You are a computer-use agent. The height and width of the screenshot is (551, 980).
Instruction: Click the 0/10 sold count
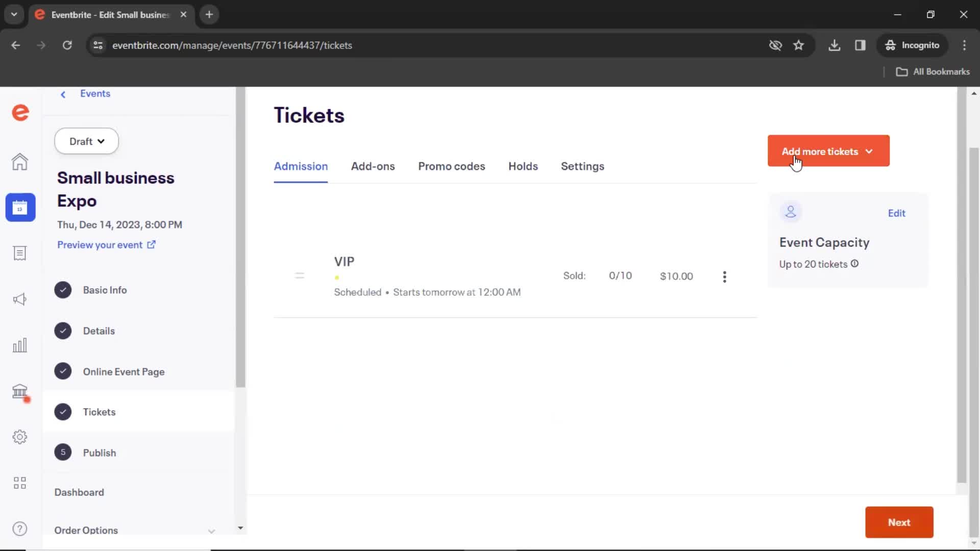620,275
